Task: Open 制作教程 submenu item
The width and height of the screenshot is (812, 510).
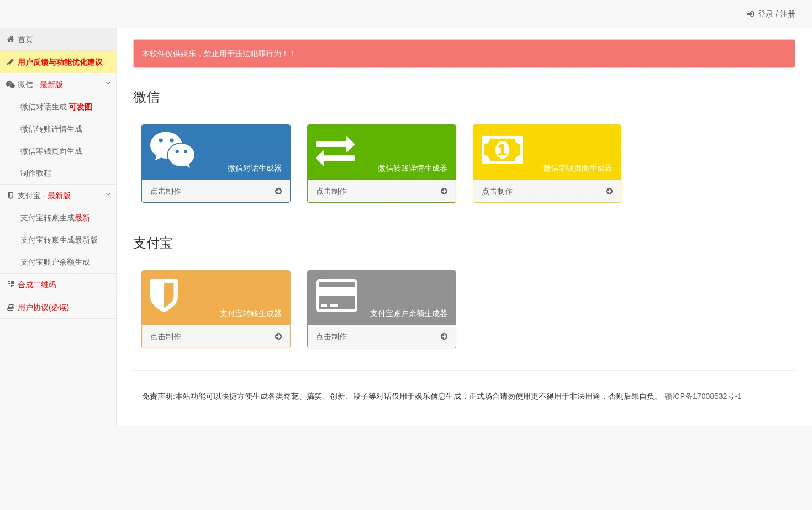Action: 58,173
